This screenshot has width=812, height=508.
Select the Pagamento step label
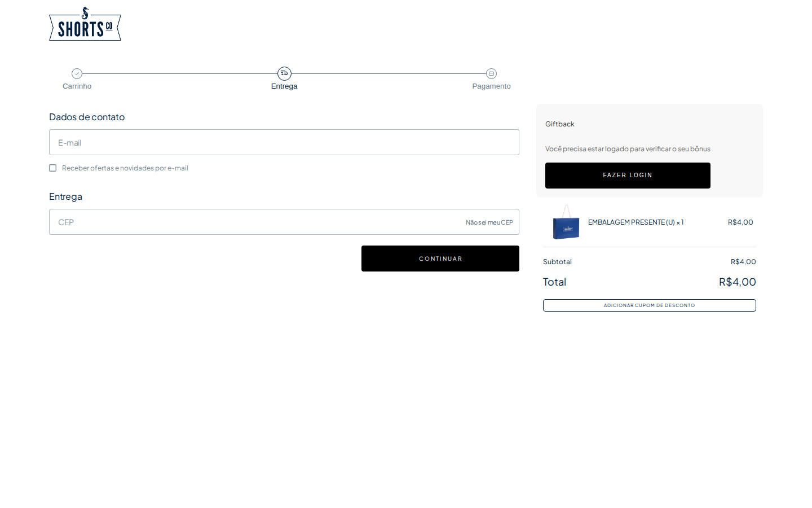click(x=491, y=86)
